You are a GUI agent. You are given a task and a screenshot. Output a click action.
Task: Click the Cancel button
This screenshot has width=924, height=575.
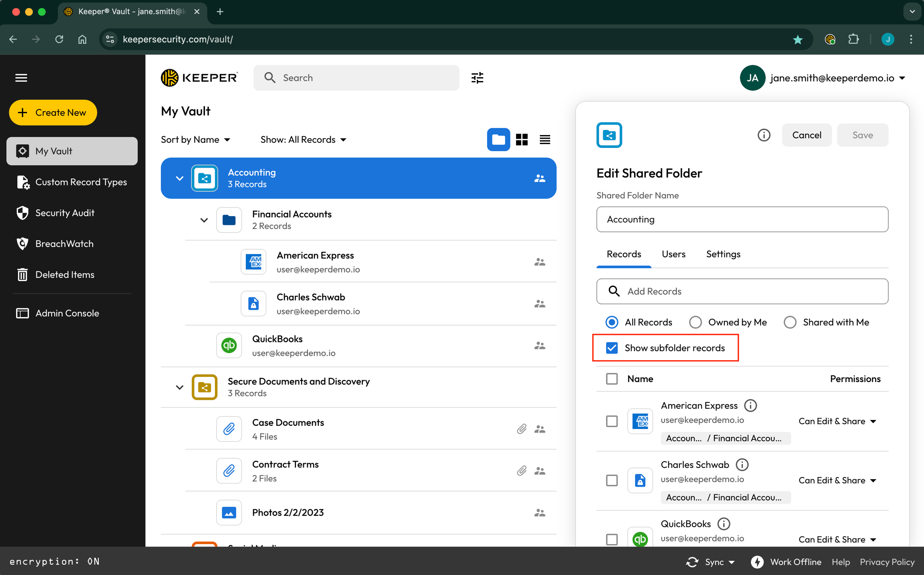click(x=806, y=135)
